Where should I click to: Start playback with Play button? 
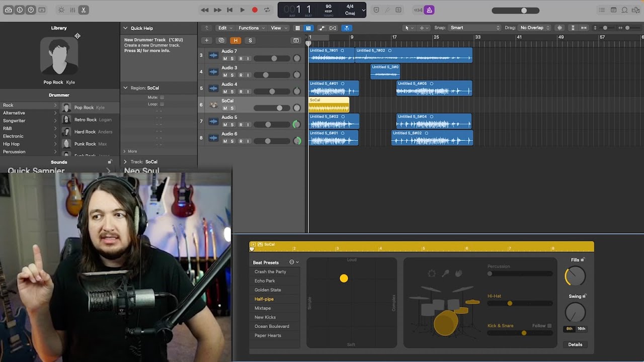tap(242, 10)
